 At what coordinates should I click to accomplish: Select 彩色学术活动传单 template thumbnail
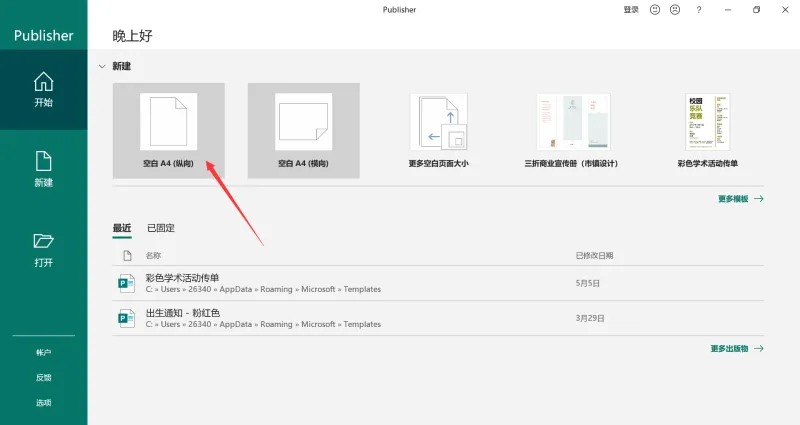pos(708,122)
